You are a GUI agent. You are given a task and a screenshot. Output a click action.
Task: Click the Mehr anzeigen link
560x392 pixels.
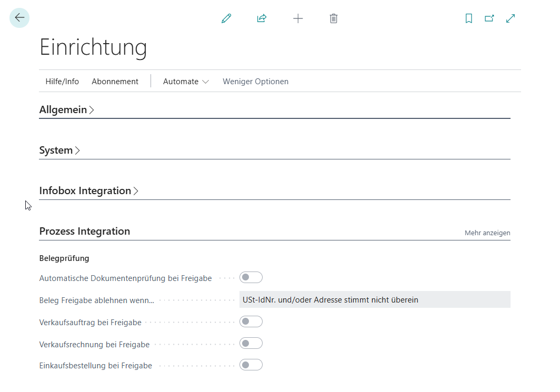point(487,233)
